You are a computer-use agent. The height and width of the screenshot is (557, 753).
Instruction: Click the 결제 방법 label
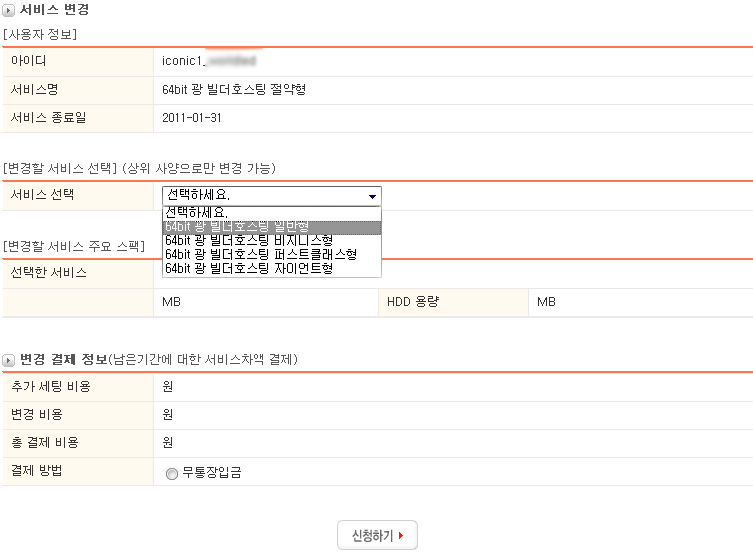tap(36, 471)
